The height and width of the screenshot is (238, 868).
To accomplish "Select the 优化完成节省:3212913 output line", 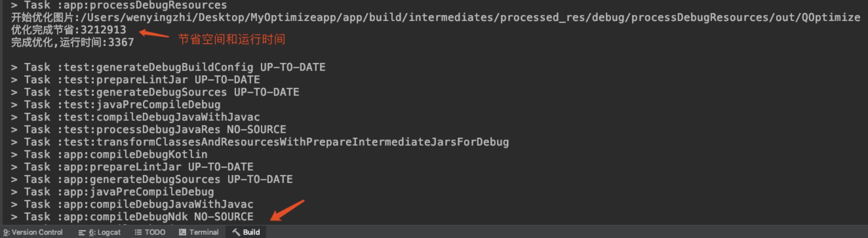I will [x=69, y=30].
